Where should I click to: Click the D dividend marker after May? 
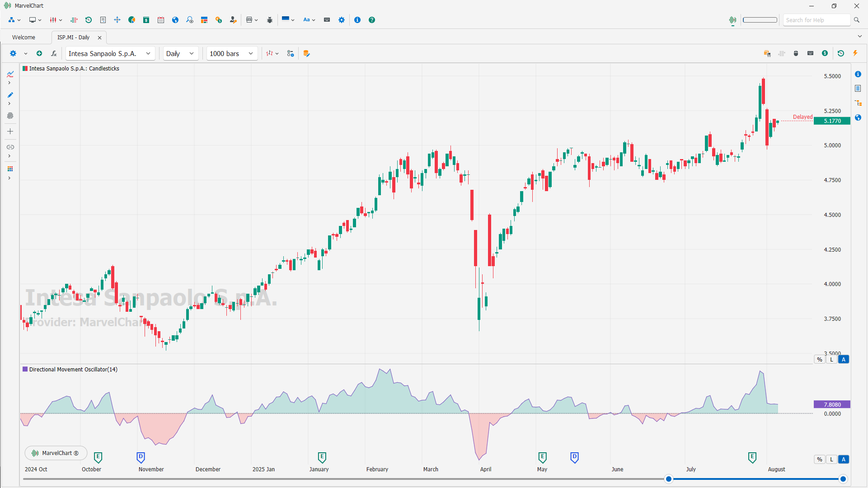574,457
